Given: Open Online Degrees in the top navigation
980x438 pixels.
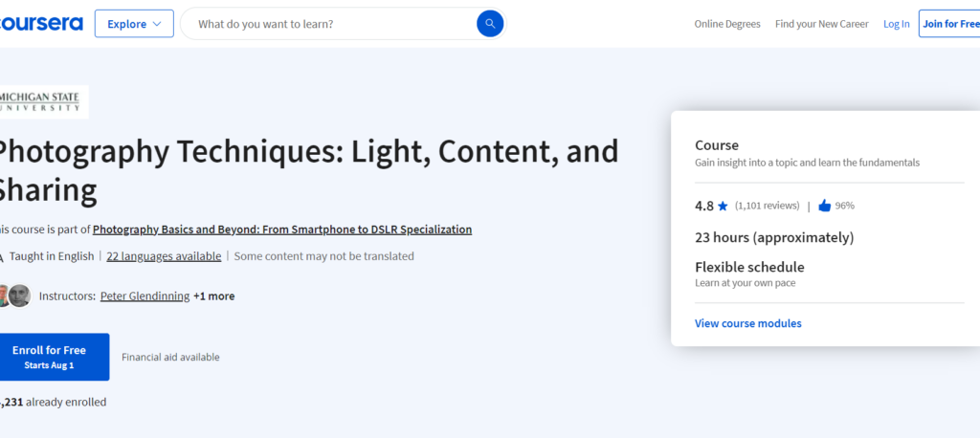Looking at the screenshot, I should [x=727, y=24].
